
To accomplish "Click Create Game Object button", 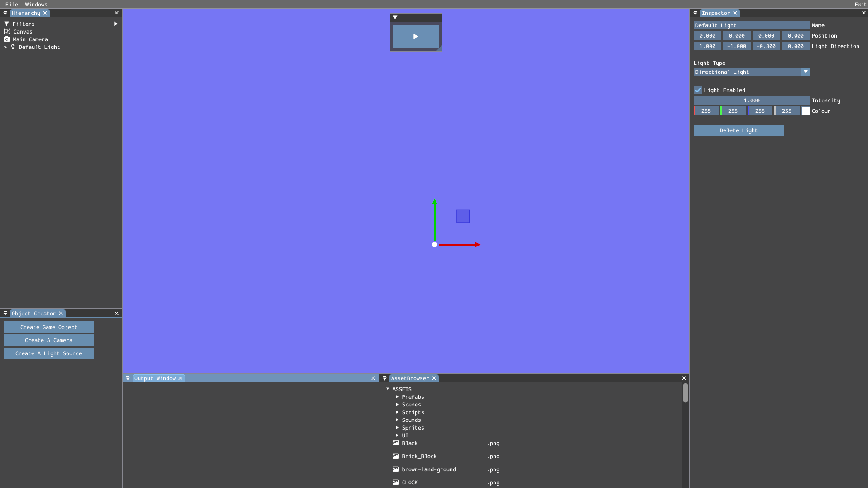I will pyautogui.click(x=49, y=327).
